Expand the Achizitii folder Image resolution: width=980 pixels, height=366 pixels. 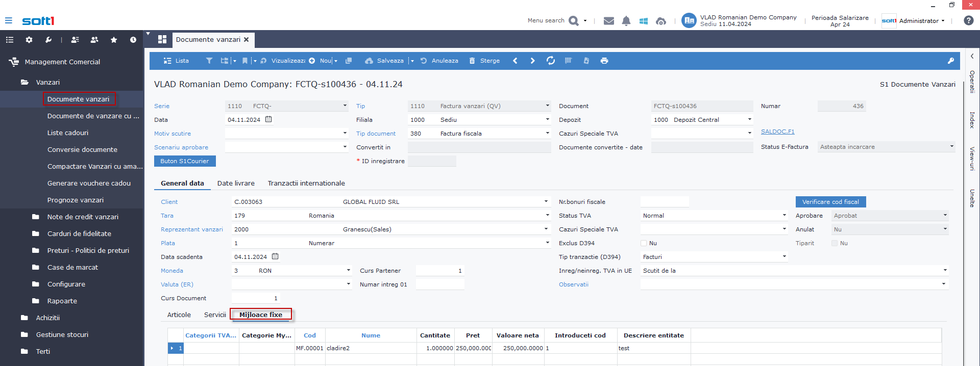pos(48,318)
